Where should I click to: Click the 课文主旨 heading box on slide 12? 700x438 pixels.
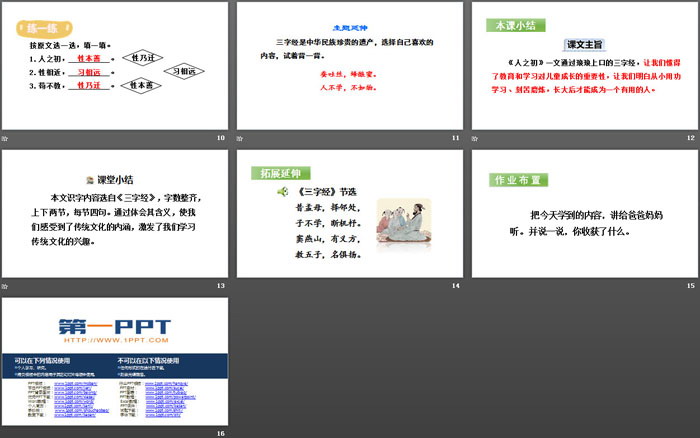click(x=584, y=45)
